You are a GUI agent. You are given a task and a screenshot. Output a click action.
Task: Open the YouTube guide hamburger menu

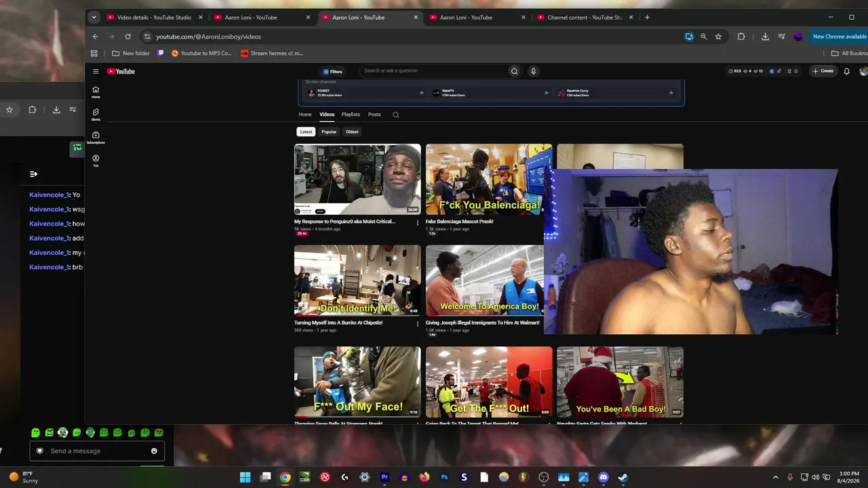click(x=96, y=71)
